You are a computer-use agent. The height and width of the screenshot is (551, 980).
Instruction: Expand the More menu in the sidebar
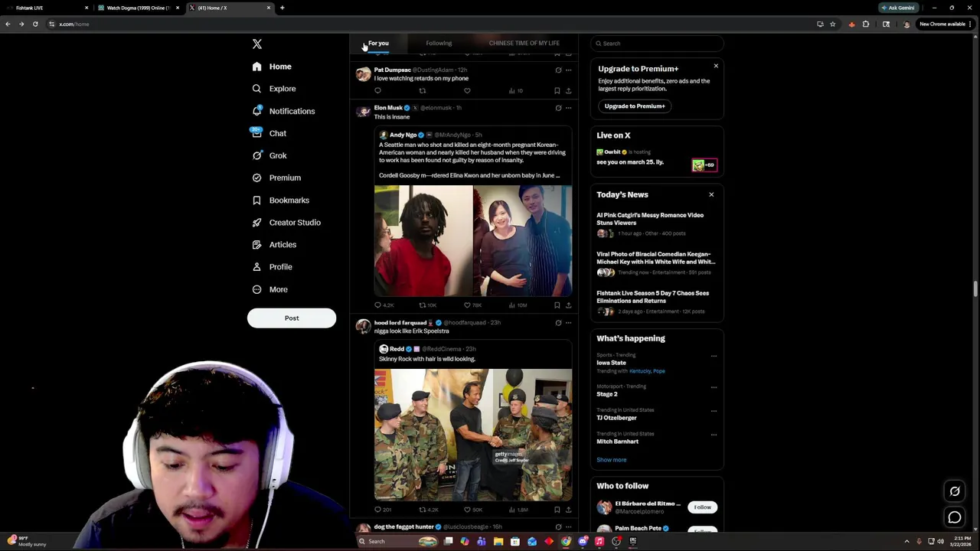pyautogui.click(x=269, y=289)
